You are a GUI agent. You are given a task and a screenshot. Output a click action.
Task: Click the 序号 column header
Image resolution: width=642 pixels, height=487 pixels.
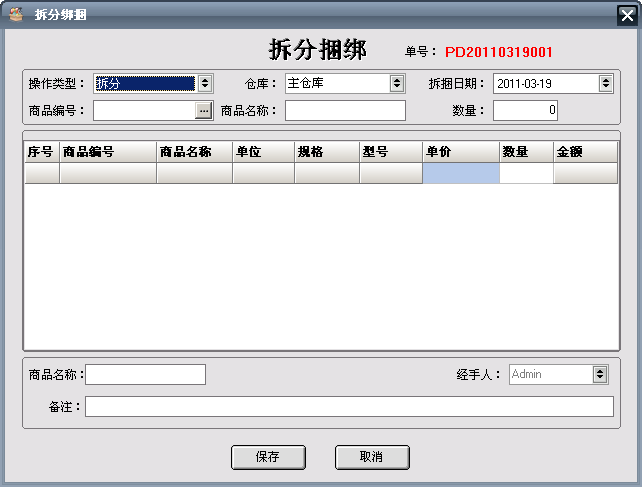42,152
